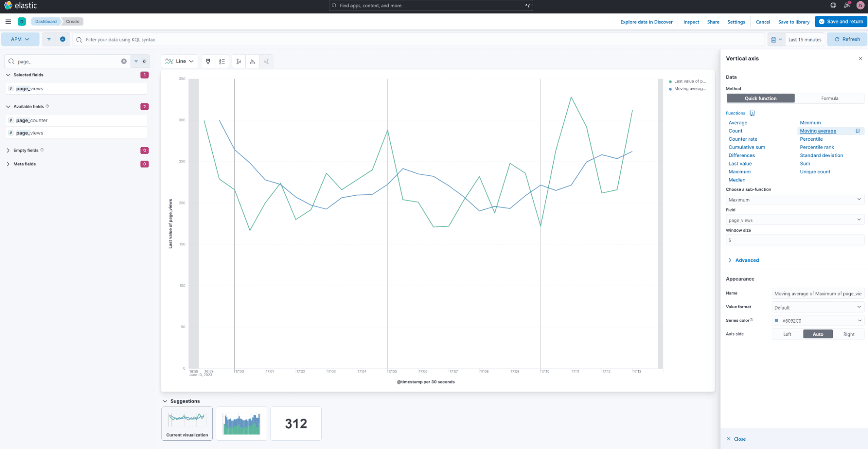Viewport: 868px width, 449px height.
Task: Open the bottom axis settings icon
Action: click(x=253, y=61)
